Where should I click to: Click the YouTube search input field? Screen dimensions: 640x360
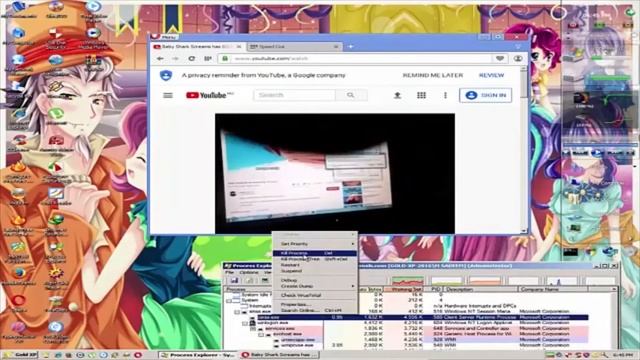tap(294, 95)
